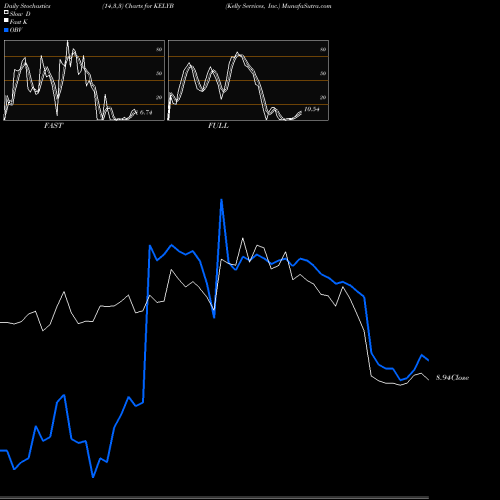Select the 'Slow D' legend label

pyautogui.click(x=20, y=14)
